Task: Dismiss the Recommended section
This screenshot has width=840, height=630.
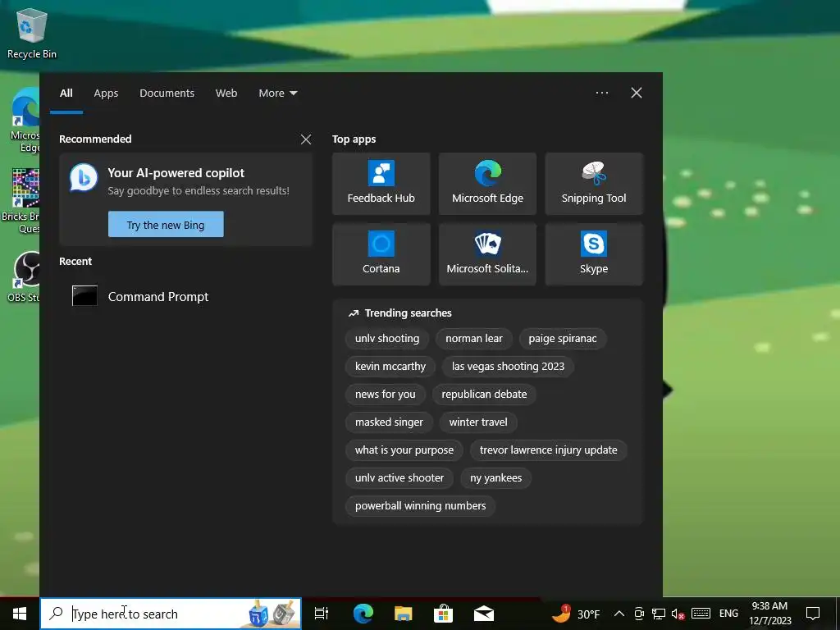Action: (x=306, y=139)
